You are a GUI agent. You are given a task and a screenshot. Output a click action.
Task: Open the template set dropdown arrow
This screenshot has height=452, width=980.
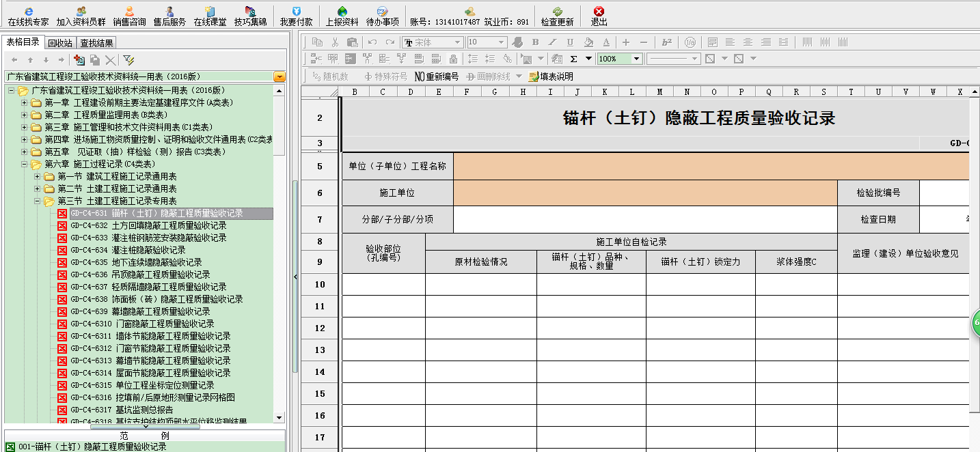[x=279, y=76]
